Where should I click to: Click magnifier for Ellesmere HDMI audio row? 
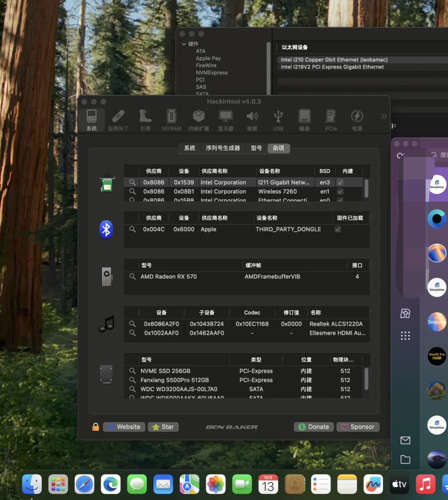click(x=132, y=333)
